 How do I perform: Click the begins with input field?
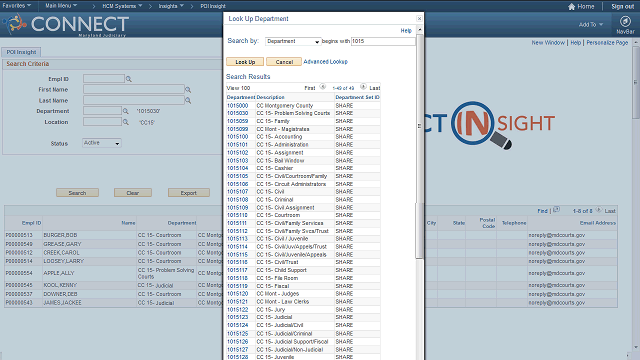pos(383,41)
